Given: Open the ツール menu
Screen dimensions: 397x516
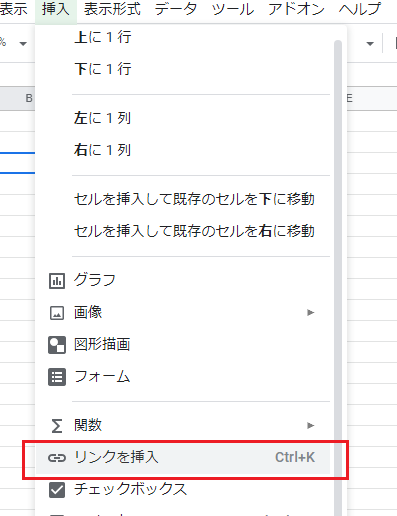Looking at the screenshot, I should click(233, 9).
